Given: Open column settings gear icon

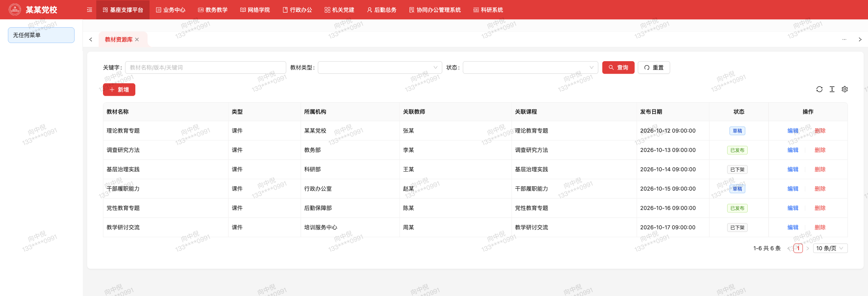Looking at the screenshot, I should click(x=845, y=89).
